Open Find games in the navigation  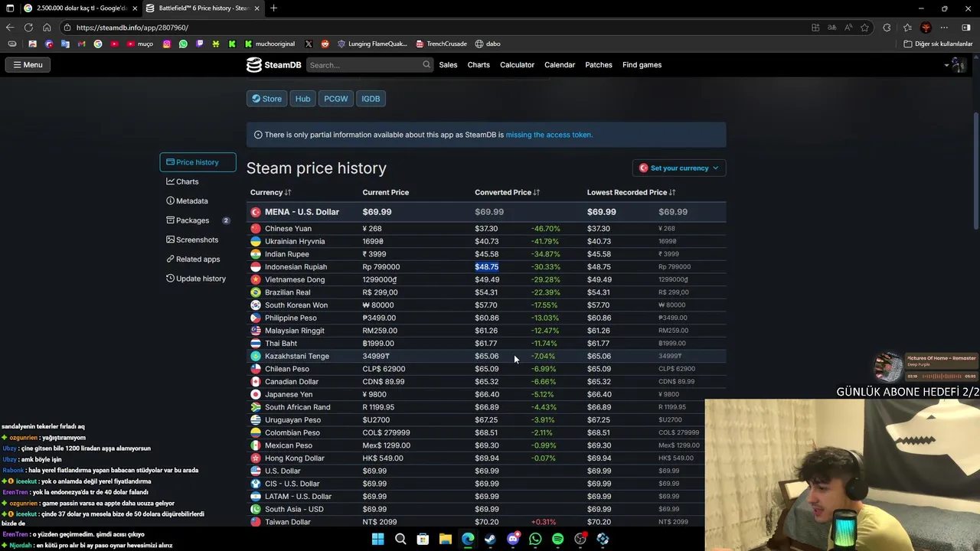point(642,65)
